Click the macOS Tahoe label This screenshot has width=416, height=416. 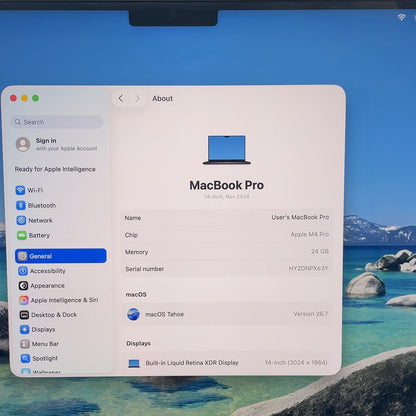coord(164,314)
